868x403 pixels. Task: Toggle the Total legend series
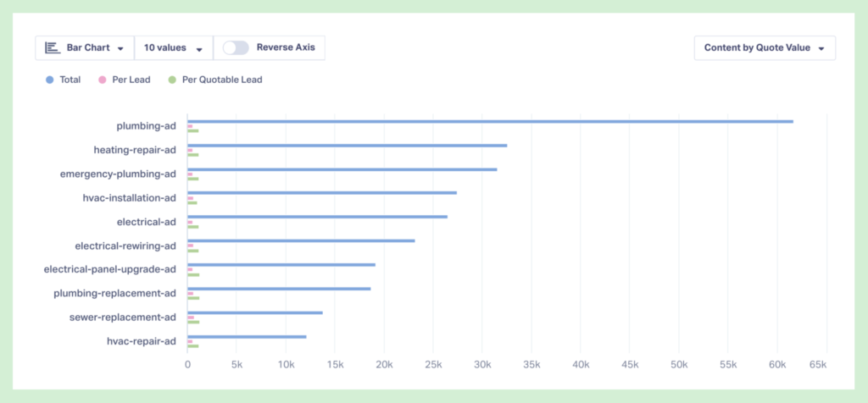[x=63, y=80]
